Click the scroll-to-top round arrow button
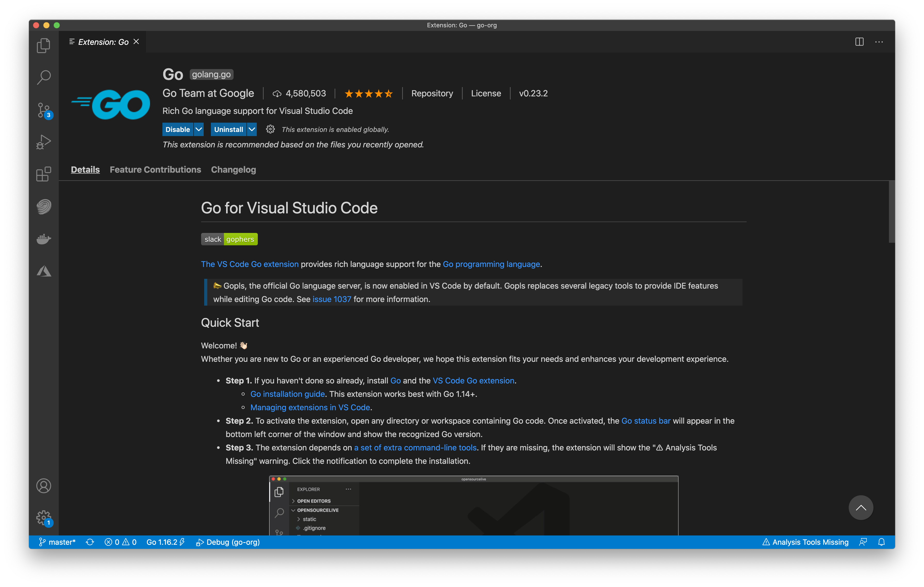This screenshot has height=587, width=924. 861,507
